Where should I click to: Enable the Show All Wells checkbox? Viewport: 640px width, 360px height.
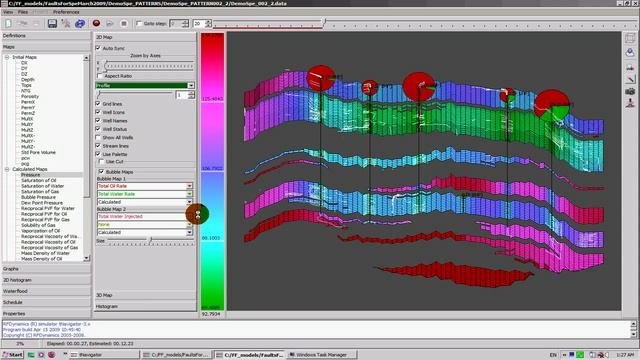[98, 137]
